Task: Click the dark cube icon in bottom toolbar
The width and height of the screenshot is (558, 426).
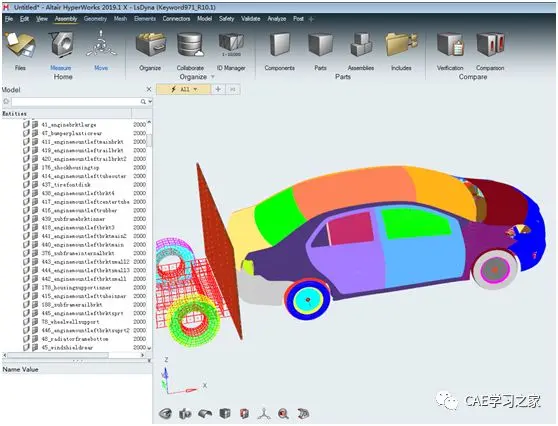Action: pos(225,414)
